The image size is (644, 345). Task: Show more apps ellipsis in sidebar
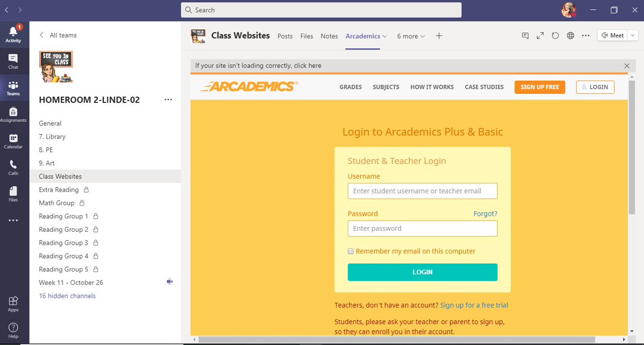click(13, 220)
